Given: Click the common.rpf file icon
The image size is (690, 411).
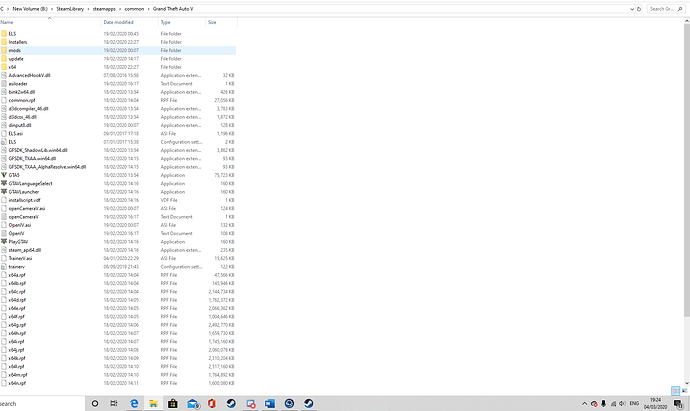Looking at the screenshot, I should pyautogui.click(x=4, y=100).
